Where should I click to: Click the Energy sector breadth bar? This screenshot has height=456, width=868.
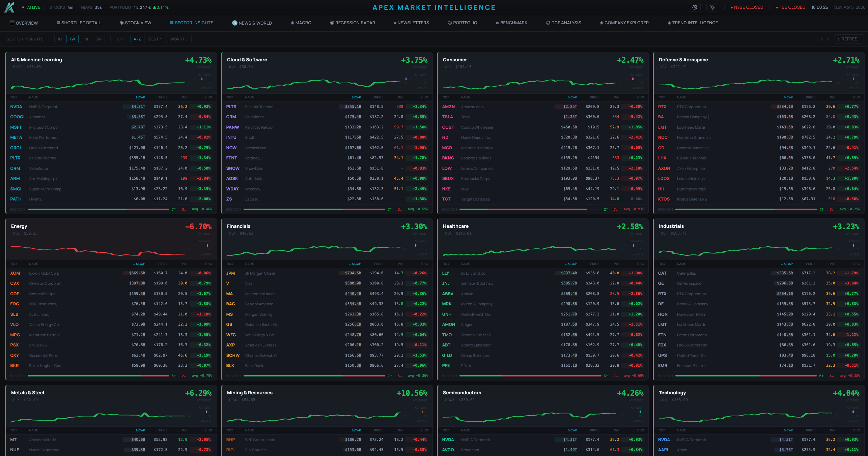98,375
